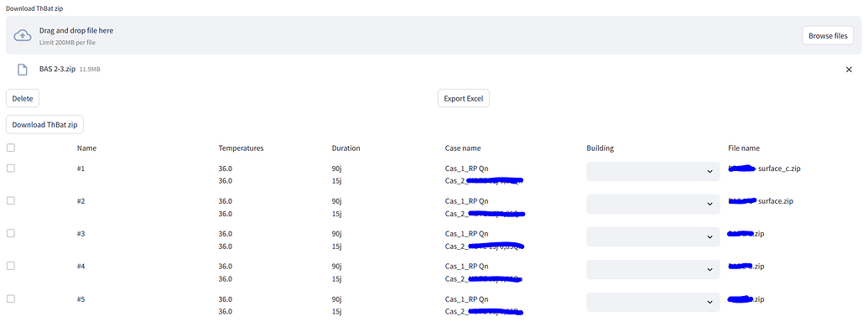Open Building dropdown for row #4
Viewport: 868px width, 332px height.
tap(652, 269)
